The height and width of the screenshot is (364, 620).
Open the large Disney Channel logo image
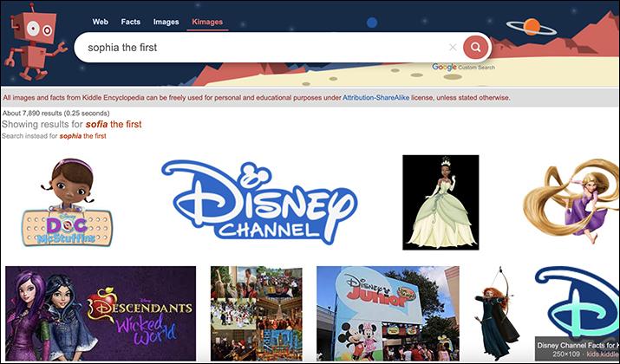[x=259, y=202]
